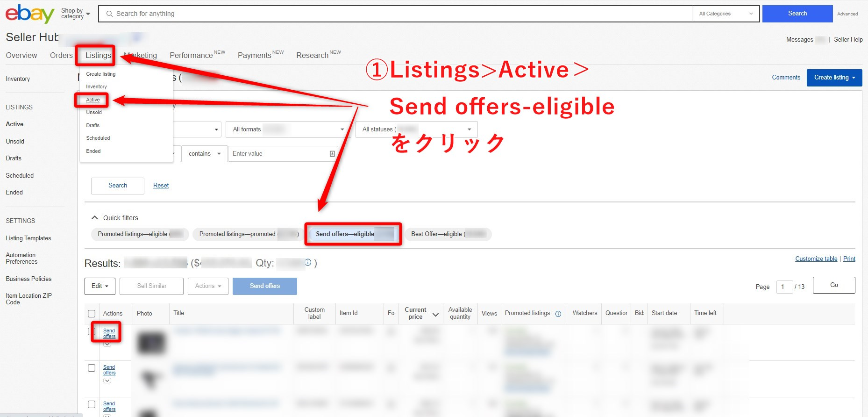Open Business Policies in sidebar
The image size is (868, 417).
click(28, 279)
